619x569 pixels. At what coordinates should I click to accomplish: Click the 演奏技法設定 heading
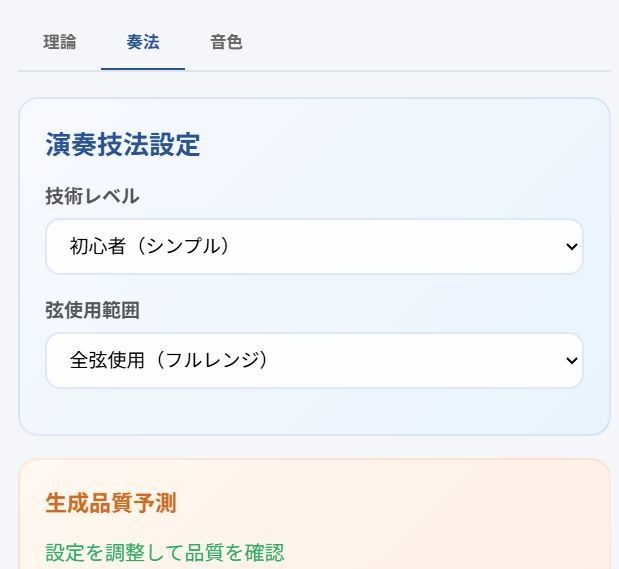[123, 145]
